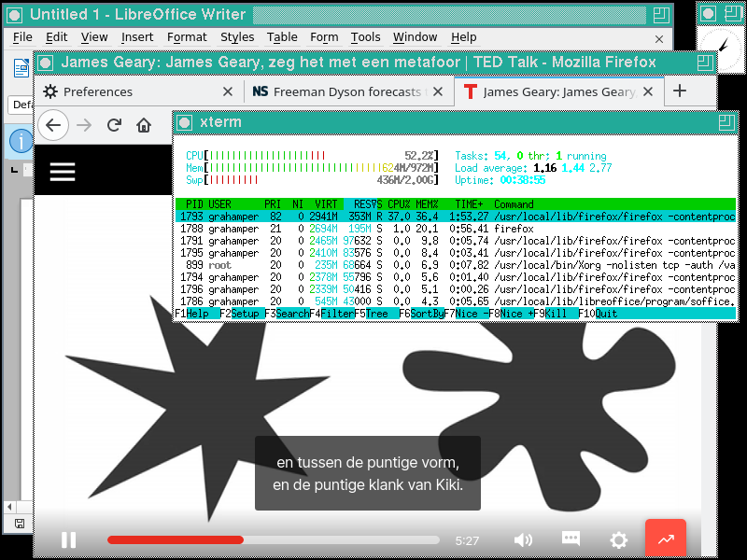Viewport: 747px width, 560px height.
Task: Open the Styles menu in Writer
Action: click(x=237, y=37)
